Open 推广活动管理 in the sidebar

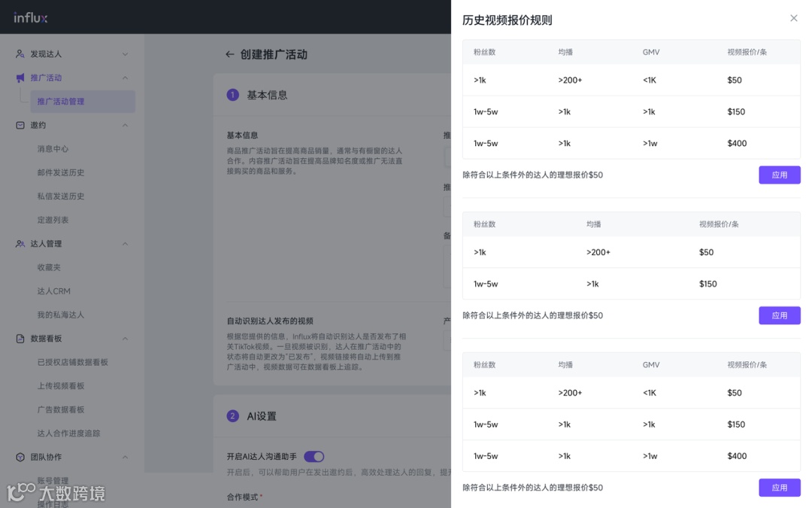[x=83, y=102]
